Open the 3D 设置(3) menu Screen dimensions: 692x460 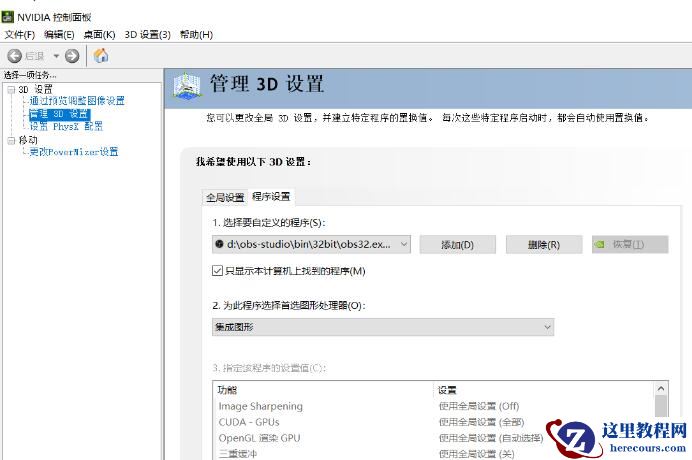[147, 34]
